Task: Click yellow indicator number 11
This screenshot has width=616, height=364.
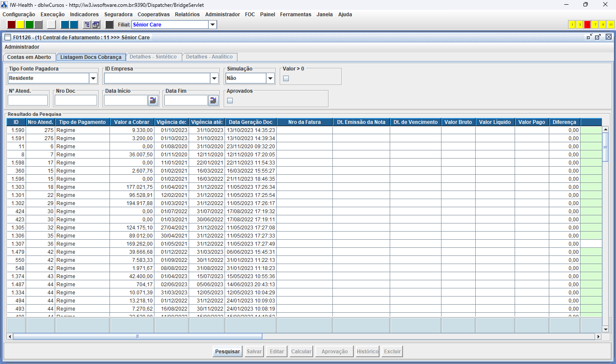Action: [x=610, y=24]
